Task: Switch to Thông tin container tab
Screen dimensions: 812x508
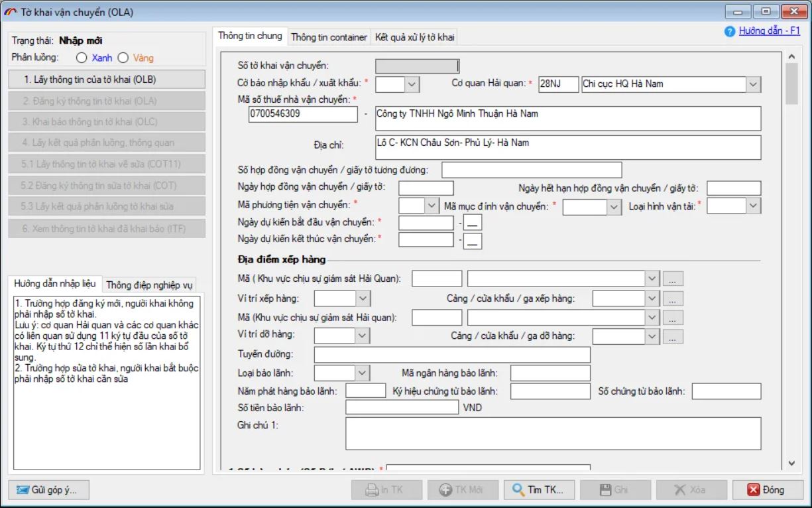Action: click(329, 37)
